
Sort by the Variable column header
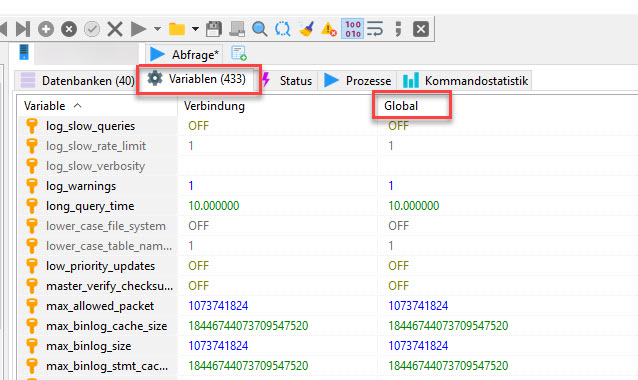(97, 106)
